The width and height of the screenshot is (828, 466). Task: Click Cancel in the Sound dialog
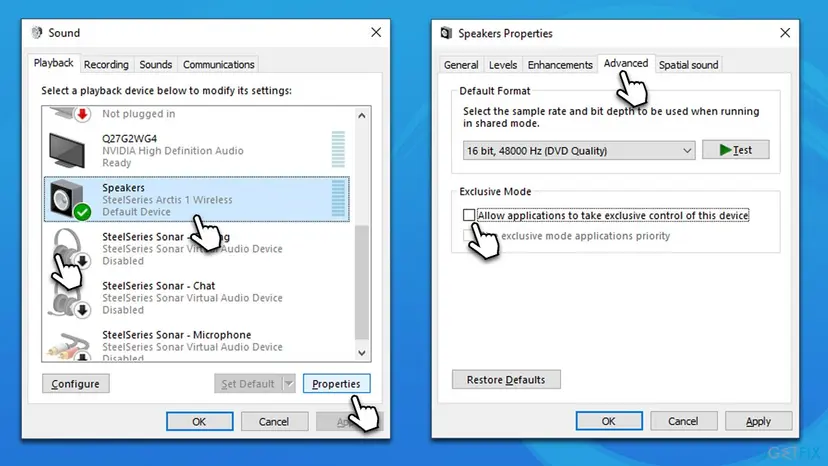coord(274,422)
